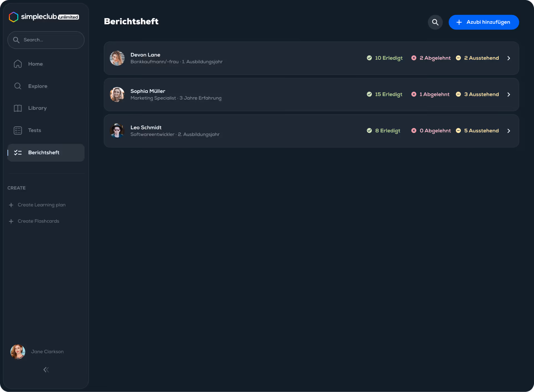Go to the Home menu entry

[x=35, y=64]
